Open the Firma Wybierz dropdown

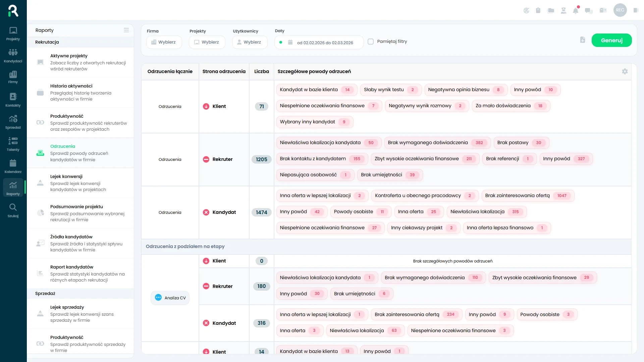tap(164, 42)
